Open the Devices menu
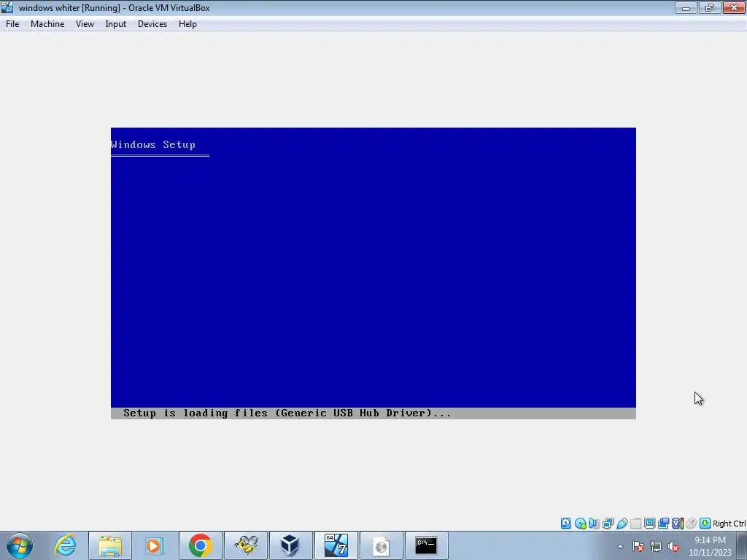Screen dimensions: 747x560 [152, 24]
